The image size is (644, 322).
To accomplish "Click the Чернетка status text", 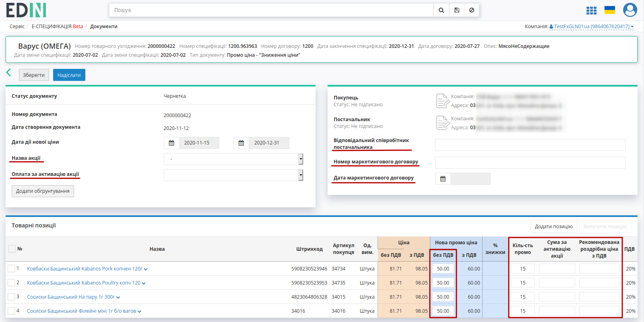I will click(x=175, y=96).
